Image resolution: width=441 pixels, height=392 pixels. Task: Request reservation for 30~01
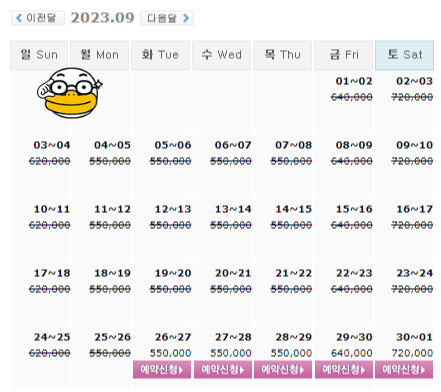(x=404, y=369)
